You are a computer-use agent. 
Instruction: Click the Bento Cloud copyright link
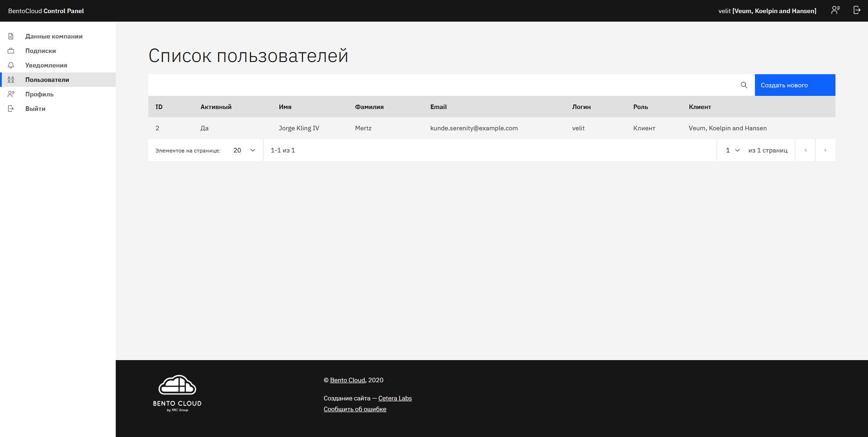point(347,380)
